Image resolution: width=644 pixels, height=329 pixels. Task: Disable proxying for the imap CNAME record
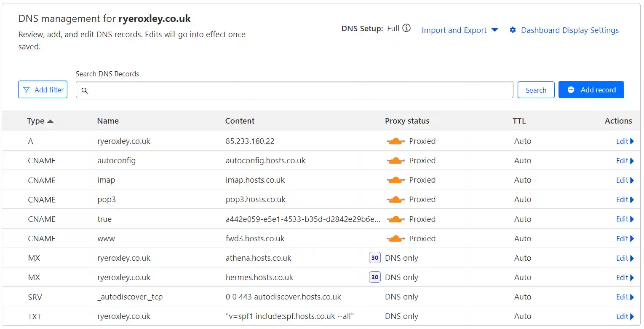(395, 180)
